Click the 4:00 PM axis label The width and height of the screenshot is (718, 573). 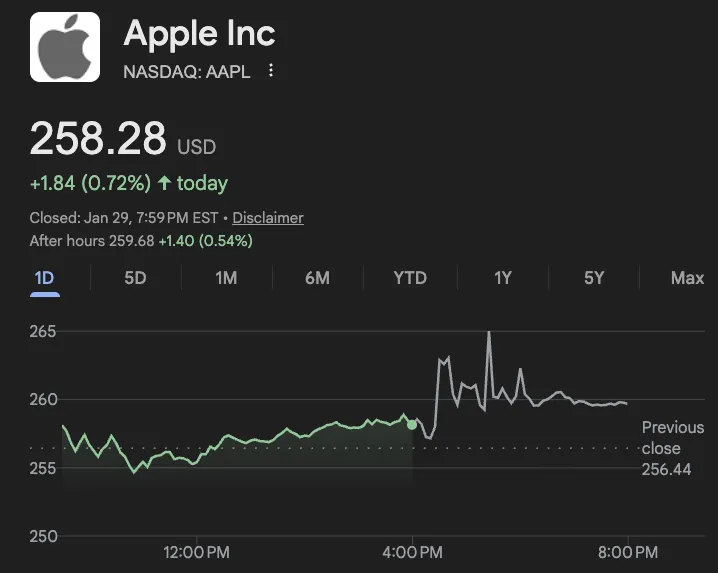point(412,552)
